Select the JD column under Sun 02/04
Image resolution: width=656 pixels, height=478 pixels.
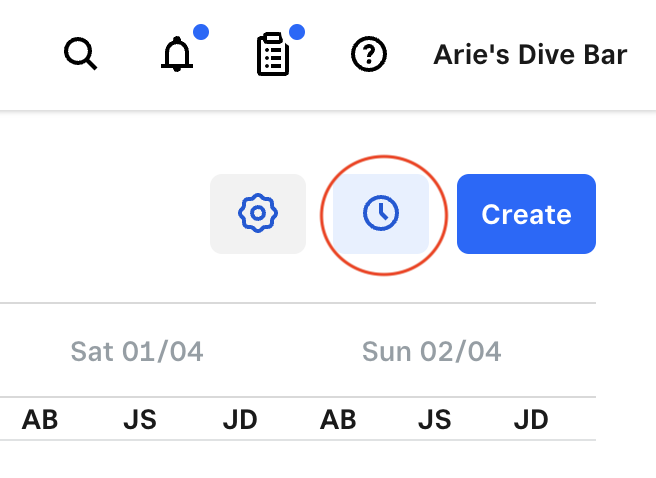[531, 420]
